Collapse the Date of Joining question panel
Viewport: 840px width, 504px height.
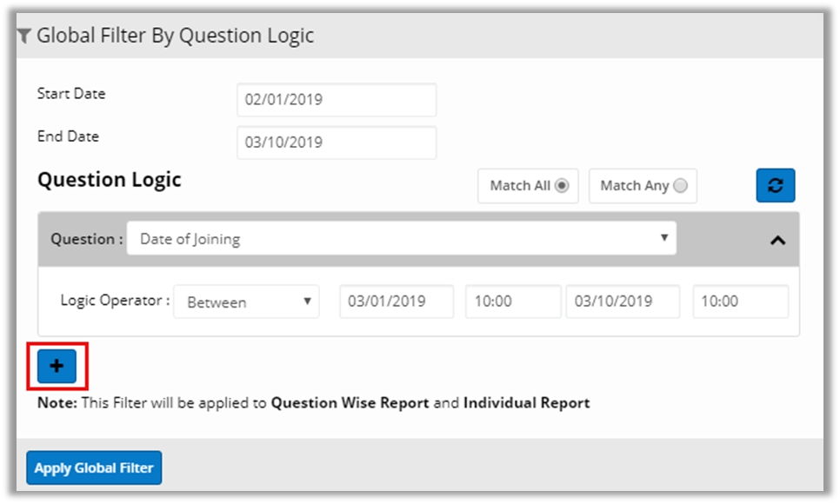(x=777, y=240)
